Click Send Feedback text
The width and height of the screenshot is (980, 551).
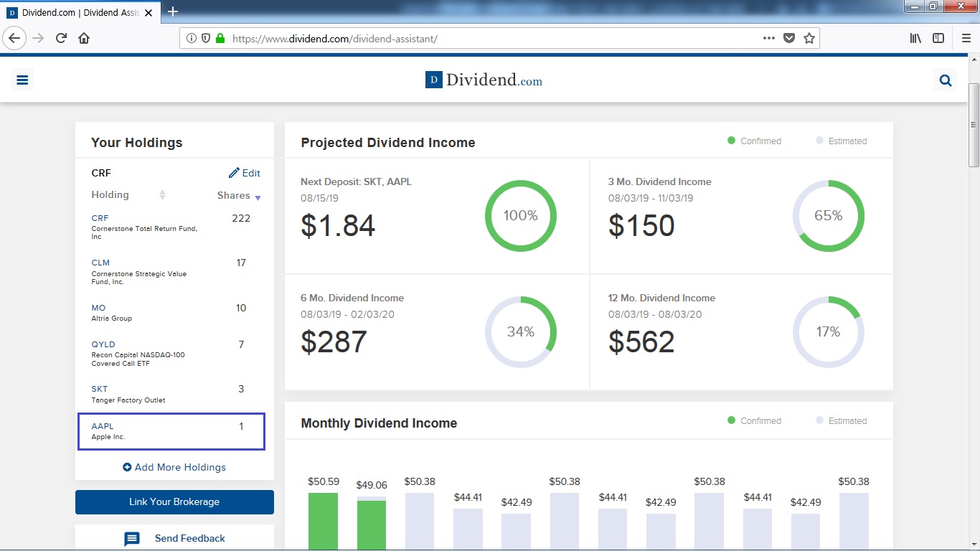pos(190,539)
